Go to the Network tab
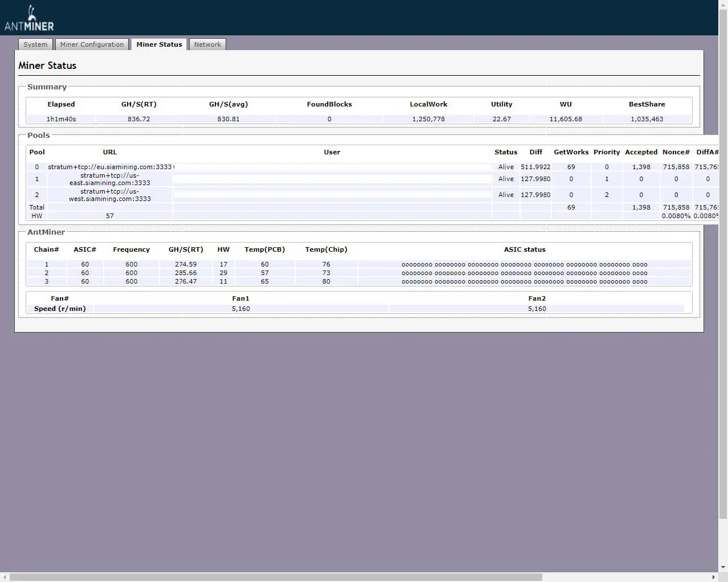 coord(207,44)
